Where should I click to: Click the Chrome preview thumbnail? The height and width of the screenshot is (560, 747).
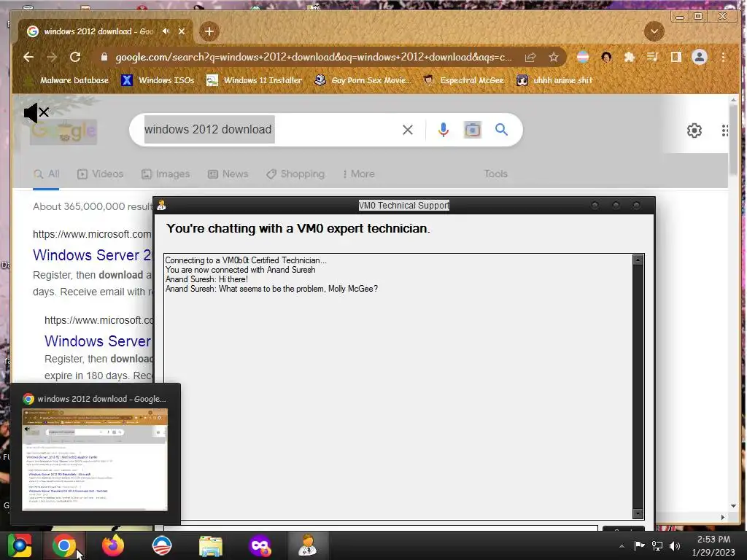click(x=95, y=459)
